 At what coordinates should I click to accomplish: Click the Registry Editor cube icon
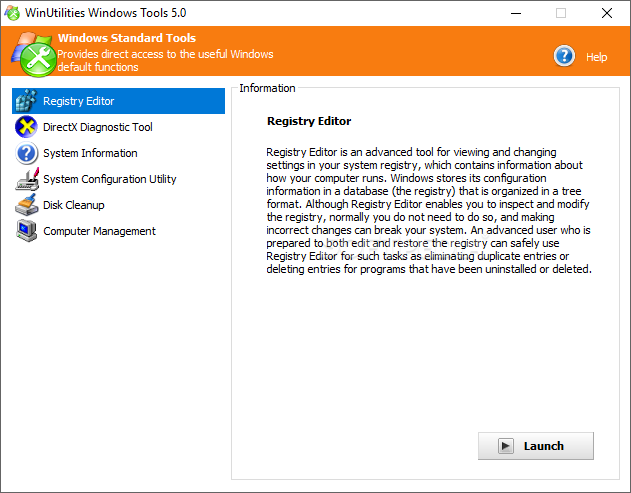(x=26, y=101)
